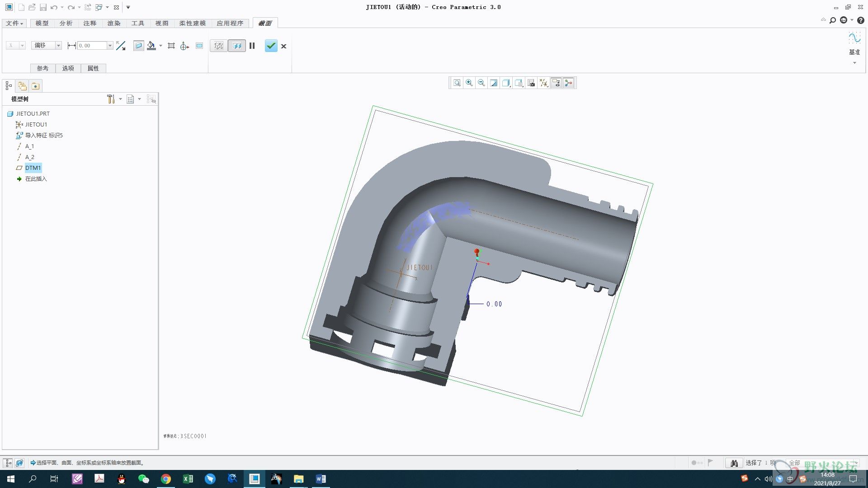This screenshot has height=488, width=868.
Task: Open the section color dropdown arrow
Action: click(x=160, y=46)
